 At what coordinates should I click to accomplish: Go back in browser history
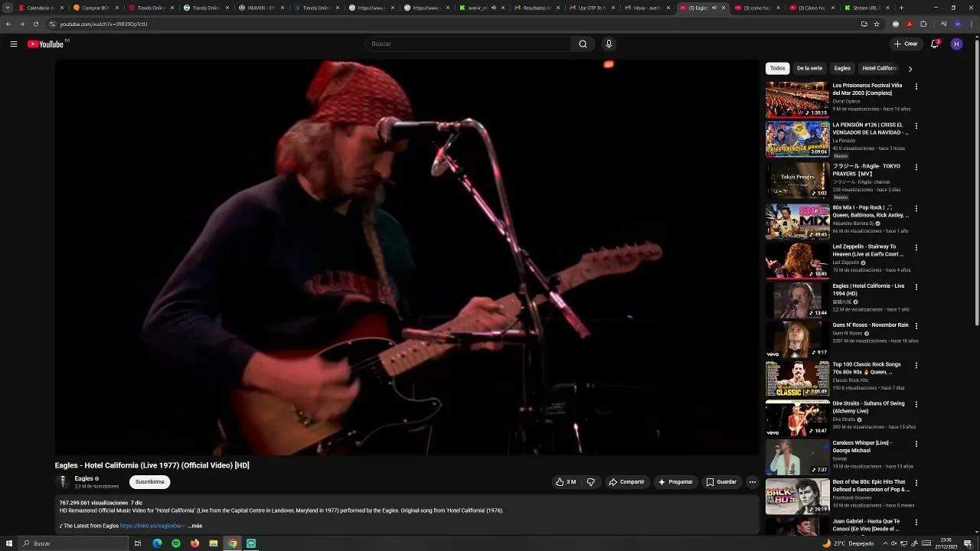8,24
